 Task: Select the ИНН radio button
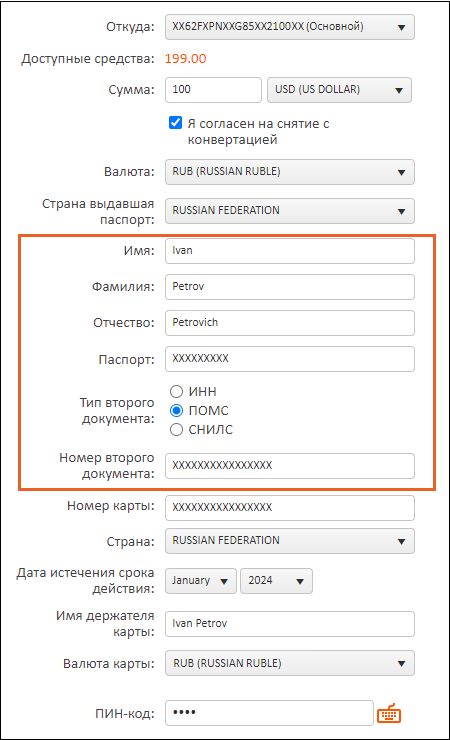point(176,391)
